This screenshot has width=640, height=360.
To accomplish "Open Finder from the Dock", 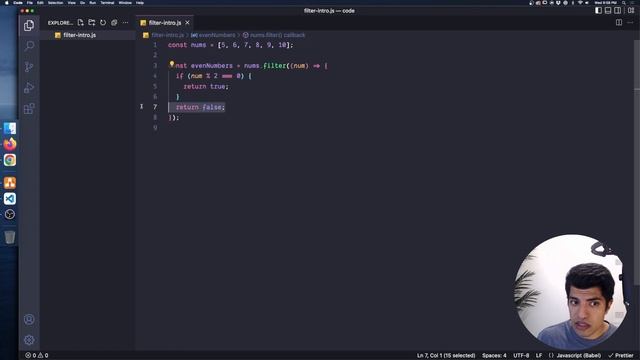I will click(x=10, y=128).
